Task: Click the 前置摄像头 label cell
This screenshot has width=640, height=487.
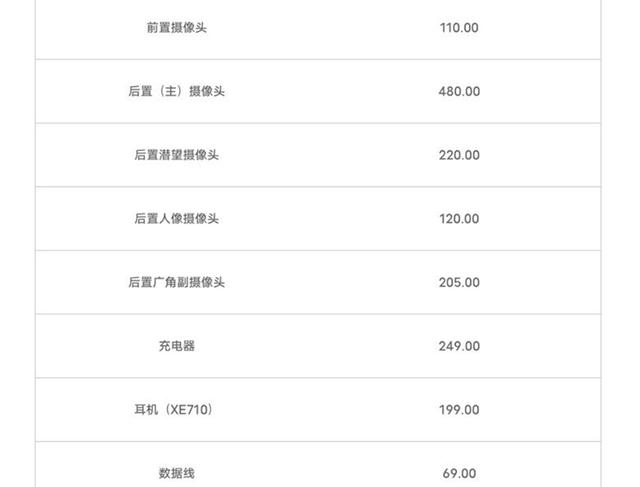Action: coord(176,28)
